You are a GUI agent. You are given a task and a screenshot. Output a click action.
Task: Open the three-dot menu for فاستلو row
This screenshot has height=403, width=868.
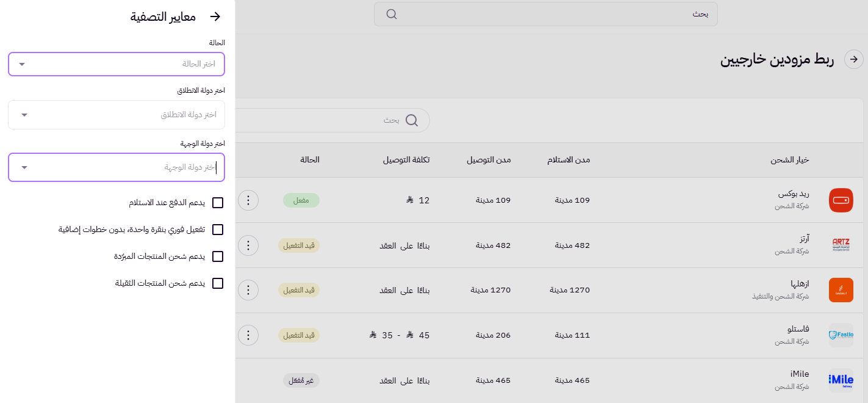[248, 335]
